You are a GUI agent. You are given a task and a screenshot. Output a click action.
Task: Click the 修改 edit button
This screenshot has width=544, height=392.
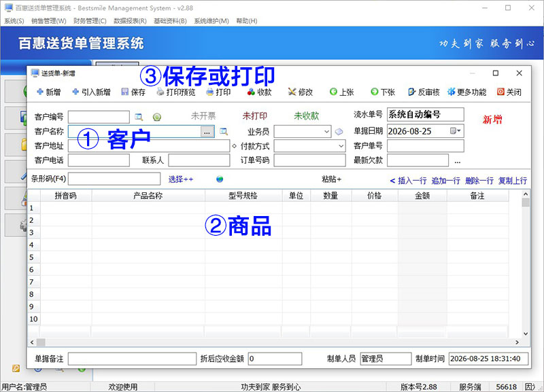[301, 92]
